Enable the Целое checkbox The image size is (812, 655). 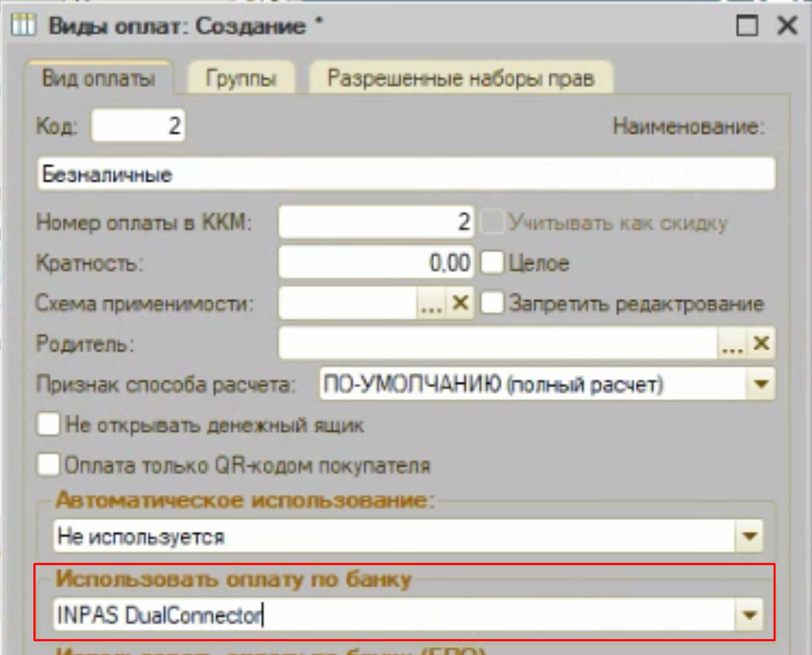(493, 263)
